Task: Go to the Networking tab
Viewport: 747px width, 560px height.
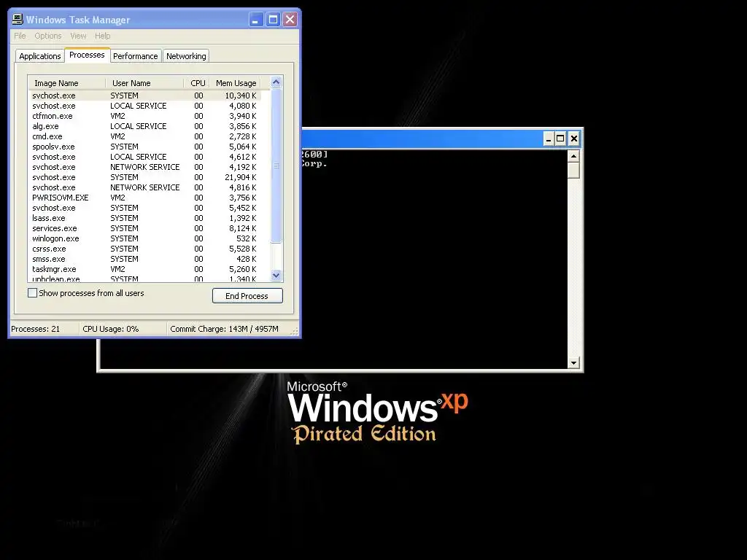Action: (x=186, y=56)
